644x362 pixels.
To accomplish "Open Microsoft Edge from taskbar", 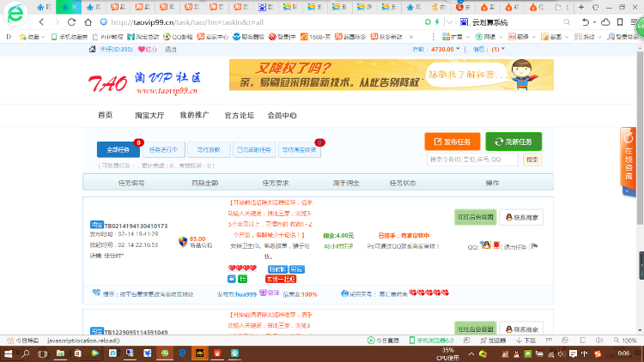I will point(182,353).
